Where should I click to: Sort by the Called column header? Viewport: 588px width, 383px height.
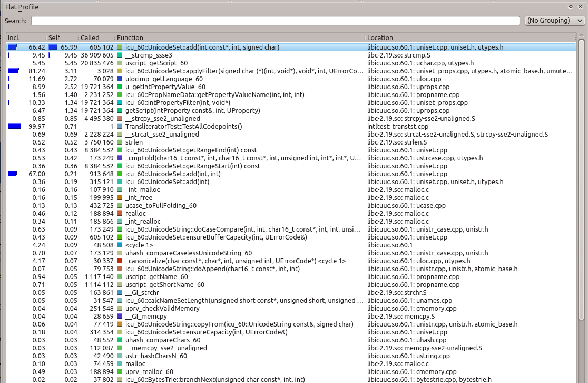click(x=96, y=38)
